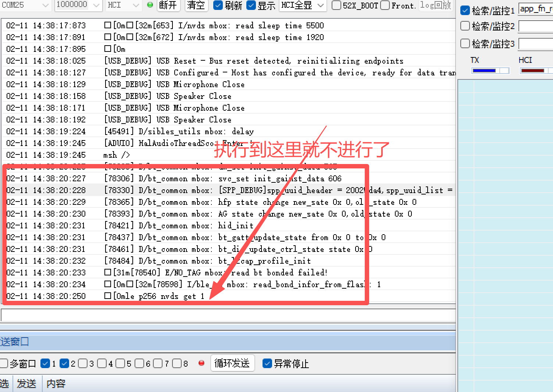Click the 内容 (content) column header
Viewport: 553px width, 392px height.
click(x=55, y=383)
